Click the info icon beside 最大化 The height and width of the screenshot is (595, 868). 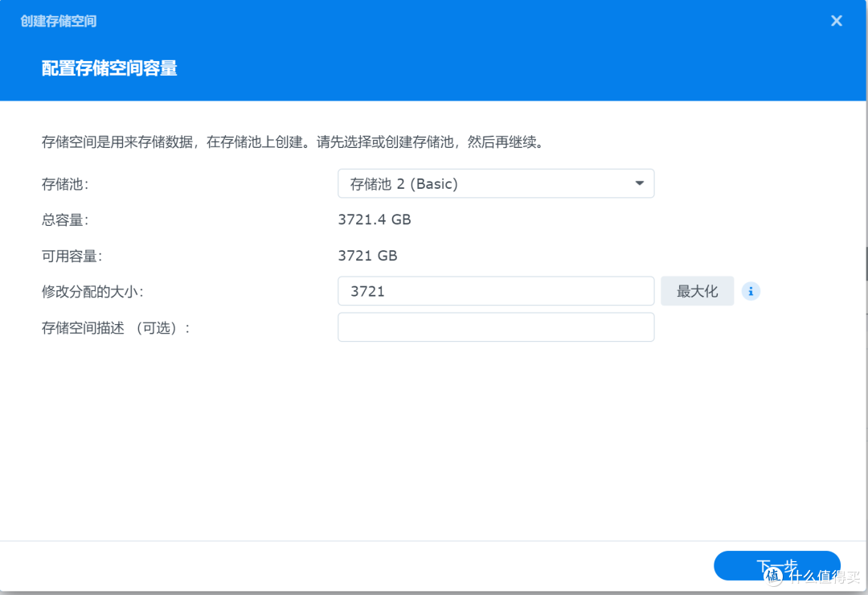[751, 291]
